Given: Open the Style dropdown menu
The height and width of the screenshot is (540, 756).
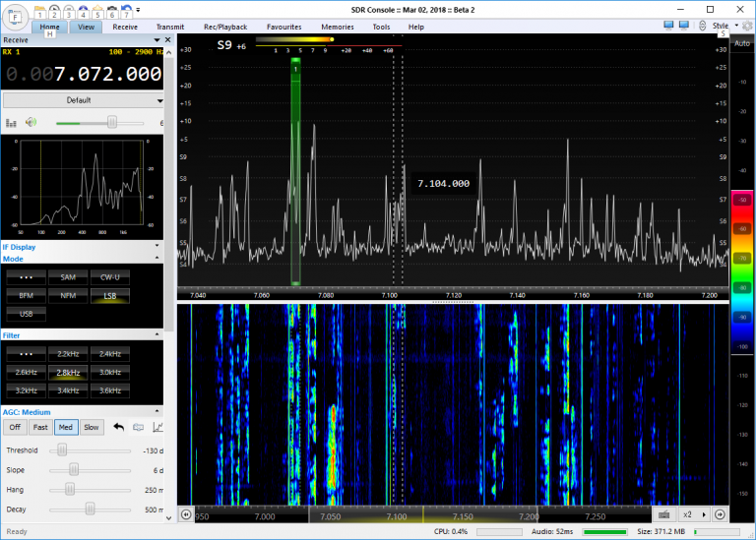Looking at the screenshot, I should tap(722, 26).
